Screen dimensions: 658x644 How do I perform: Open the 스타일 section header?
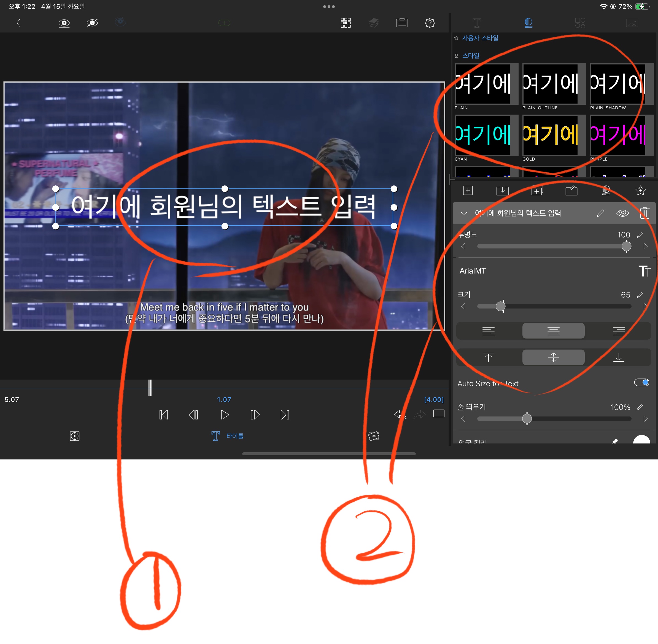click(x=470, y=55)
